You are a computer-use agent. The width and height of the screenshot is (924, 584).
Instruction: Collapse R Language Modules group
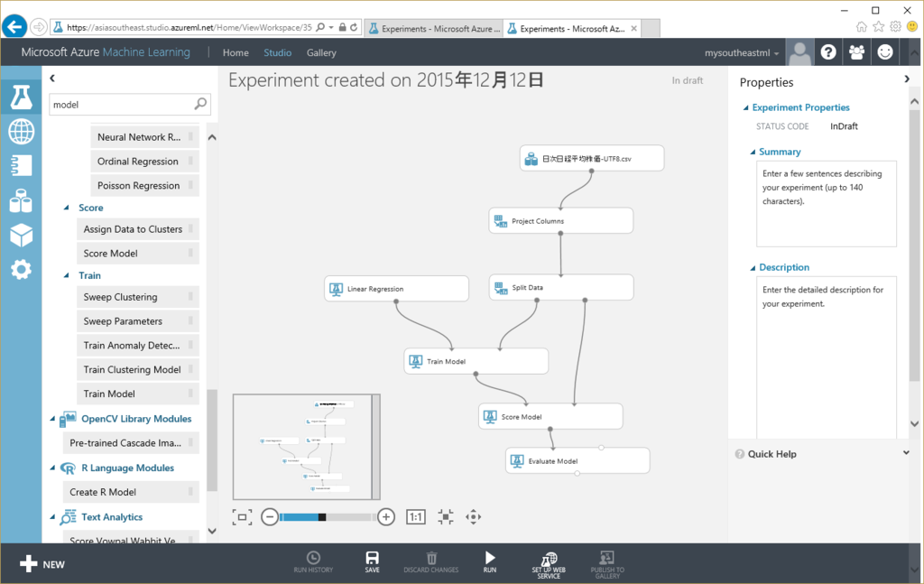[52, 468]
